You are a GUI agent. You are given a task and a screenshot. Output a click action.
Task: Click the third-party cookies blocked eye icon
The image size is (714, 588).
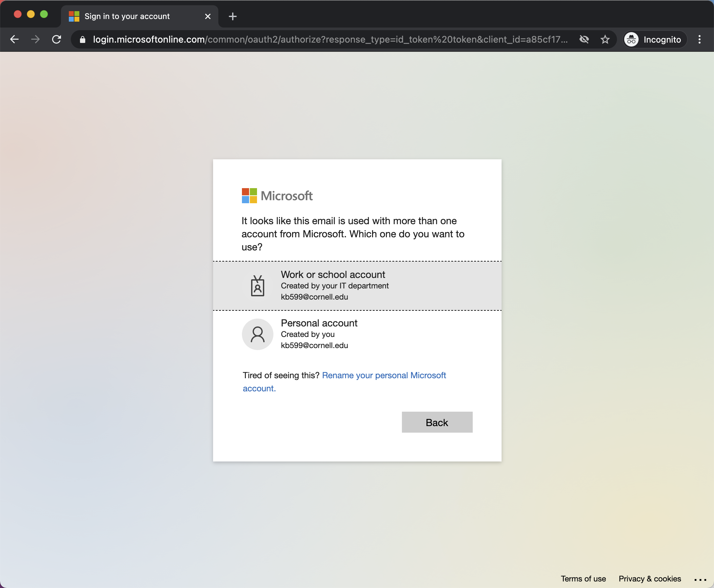point(584,40)
